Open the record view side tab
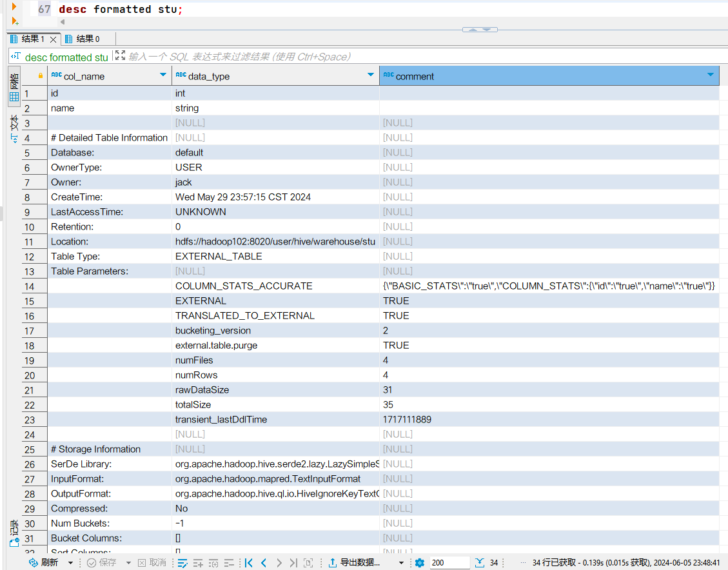728x570 pixels. [x=14, y=533]
